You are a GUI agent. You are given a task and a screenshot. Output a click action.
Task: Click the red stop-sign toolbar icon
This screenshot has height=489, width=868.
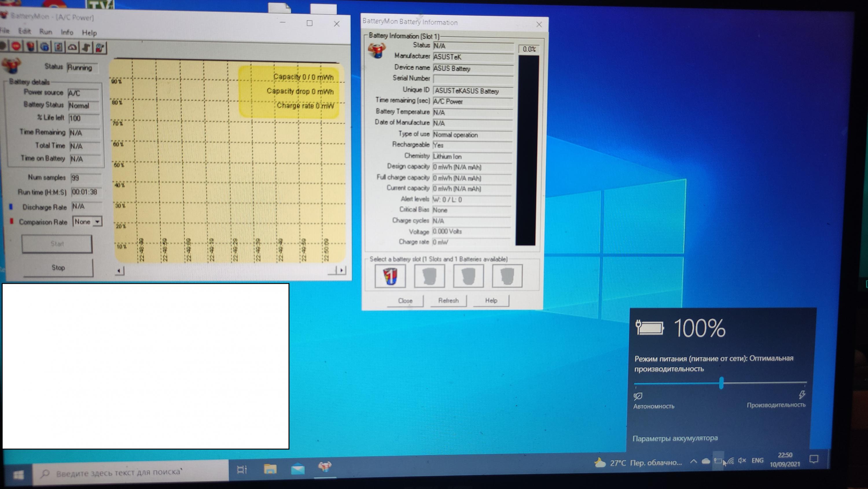[x=16, y=46]
